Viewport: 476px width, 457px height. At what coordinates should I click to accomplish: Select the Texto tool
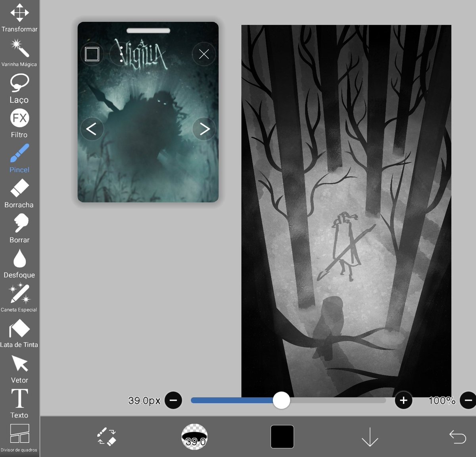point(19,403)
